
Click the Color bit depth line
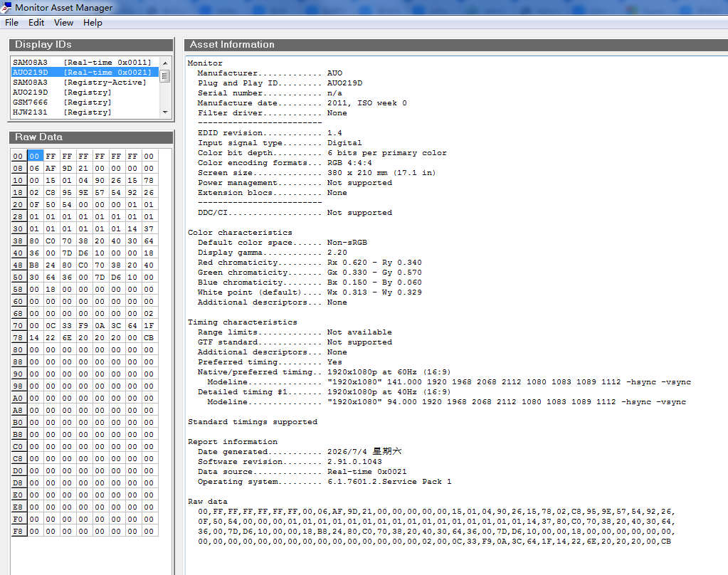pos(322,153)
